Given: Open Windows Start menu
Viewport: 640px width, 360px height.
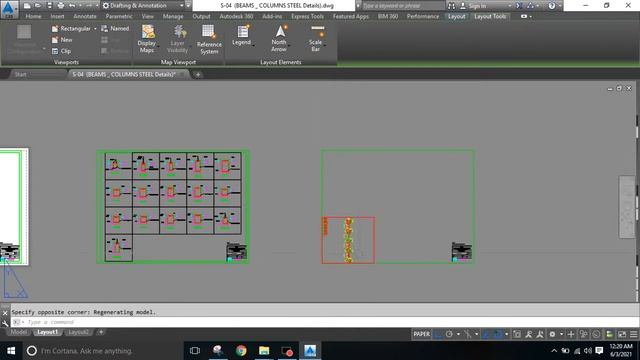Looking at the screenshot, I should pyautogui.click(x=11, y=351).
